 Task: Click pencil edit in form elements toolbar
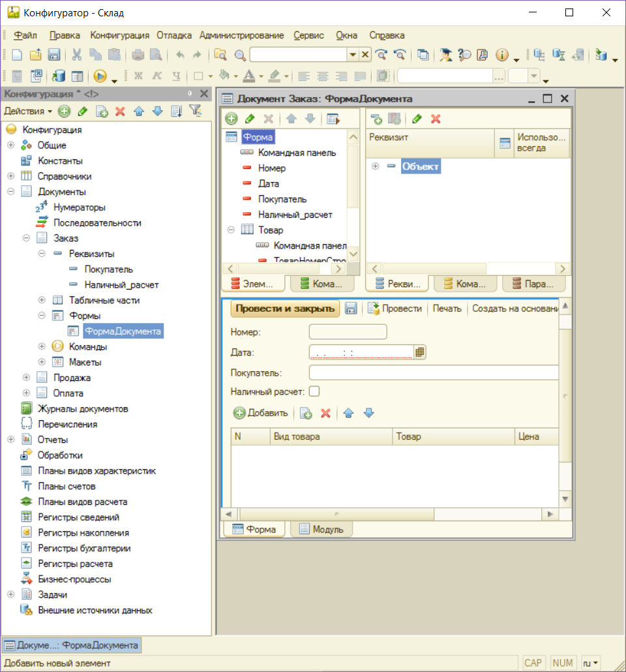[250, 119]
